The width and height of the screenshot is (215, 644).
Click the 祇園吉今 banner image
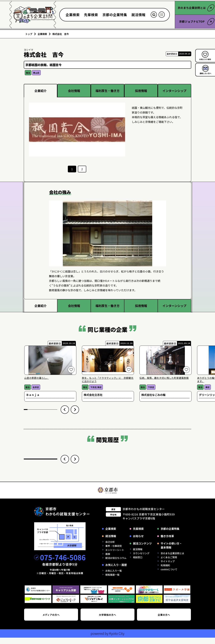[77, 130]
